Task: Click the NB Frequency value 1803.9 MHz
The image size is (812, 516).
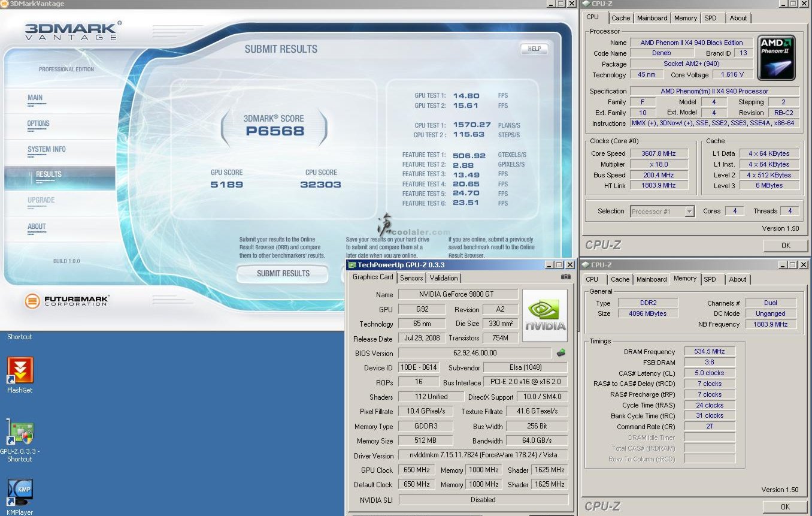Action: (771, 324)
